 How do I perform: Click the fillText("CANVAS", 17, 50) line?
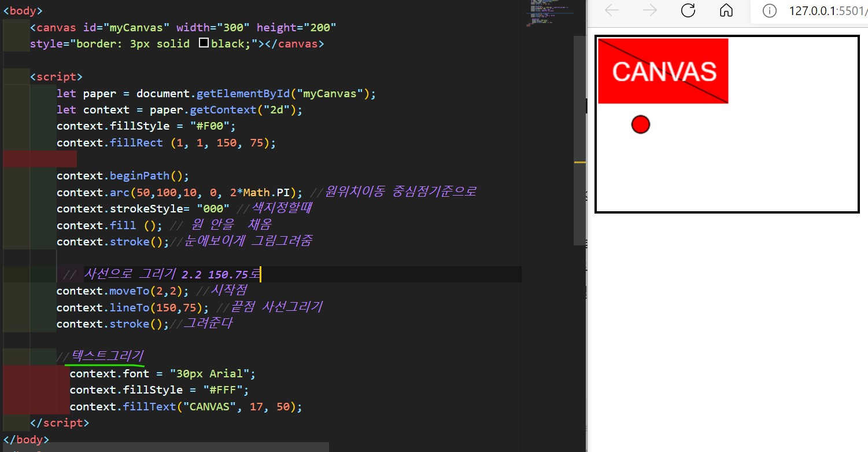186,406
